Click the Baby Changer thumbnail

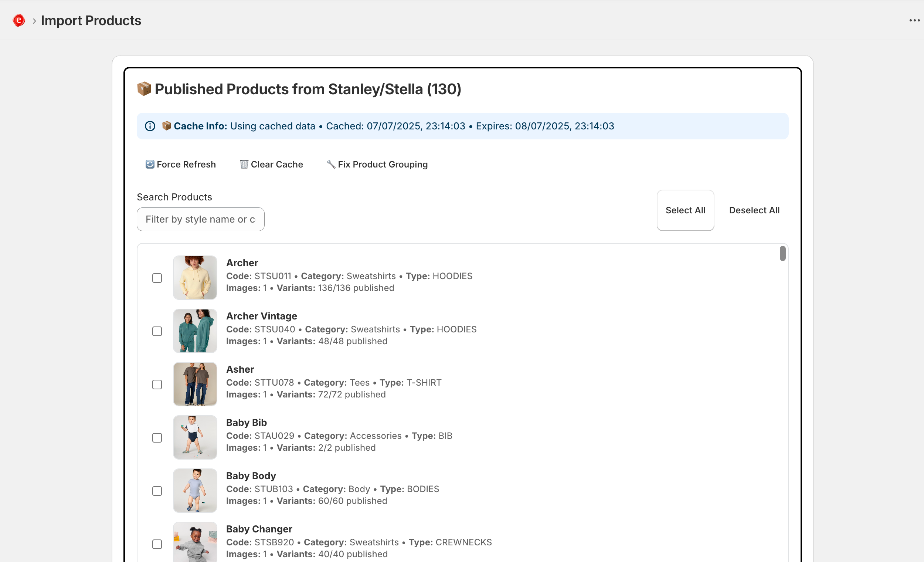(195, 542)
